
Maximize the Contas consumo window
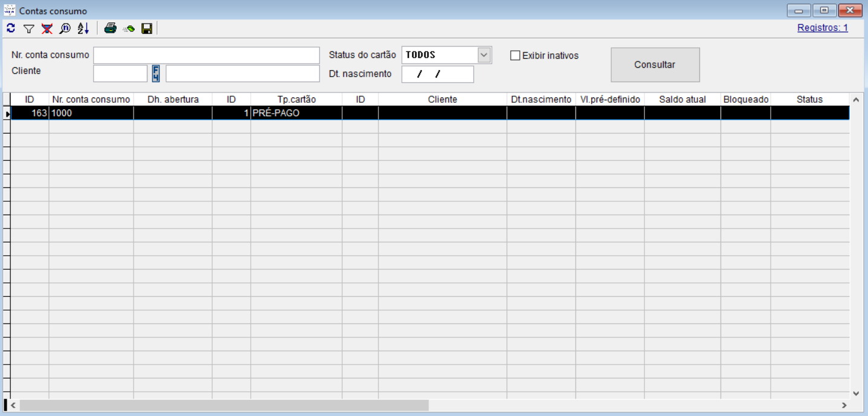[824, 10]
